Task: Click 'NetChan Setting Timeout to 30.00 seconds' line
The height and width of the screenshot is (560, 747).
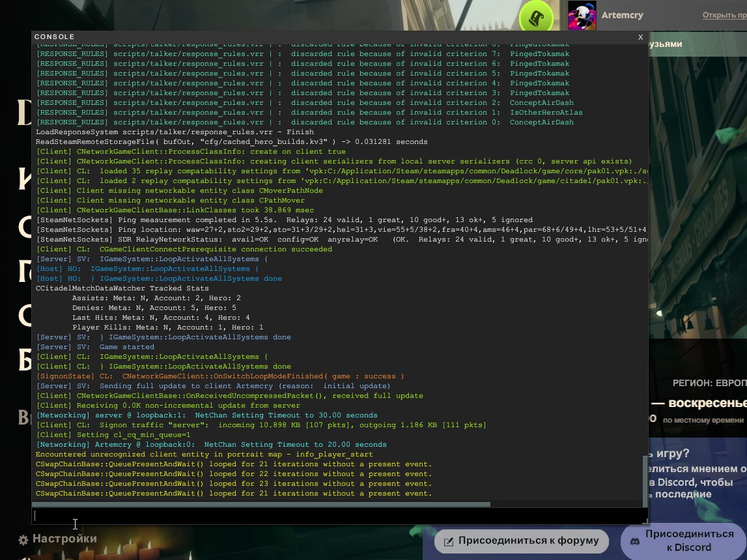Action: pyautogui.click(x=206, y=415)
